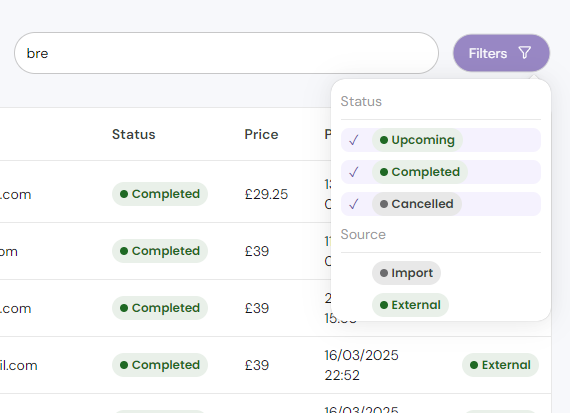Uncheck the Cancelled status filter

click(x=441, y=204)
